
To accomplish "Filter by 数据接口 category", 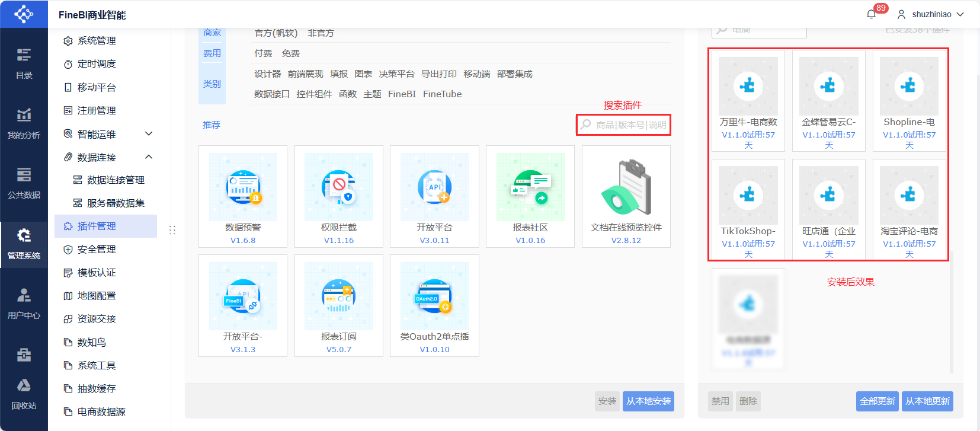I will point(272,94).
